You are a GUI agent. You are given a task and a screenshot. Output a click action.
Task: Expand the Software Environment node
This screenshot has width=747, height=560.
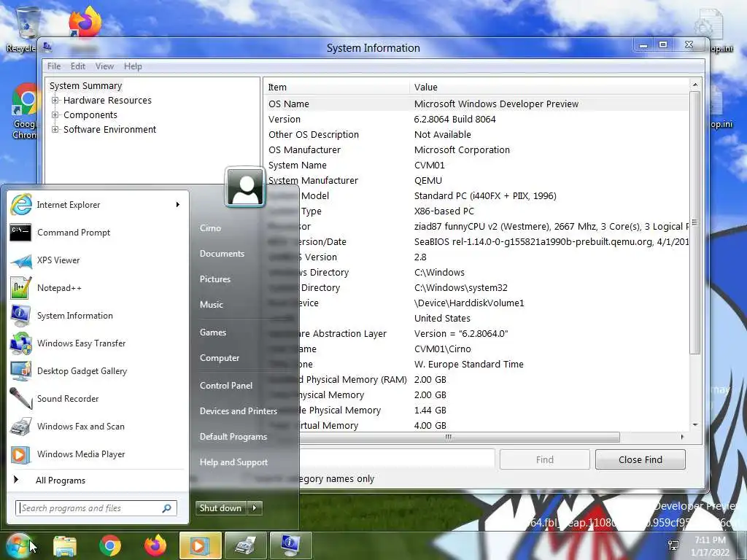55,130
